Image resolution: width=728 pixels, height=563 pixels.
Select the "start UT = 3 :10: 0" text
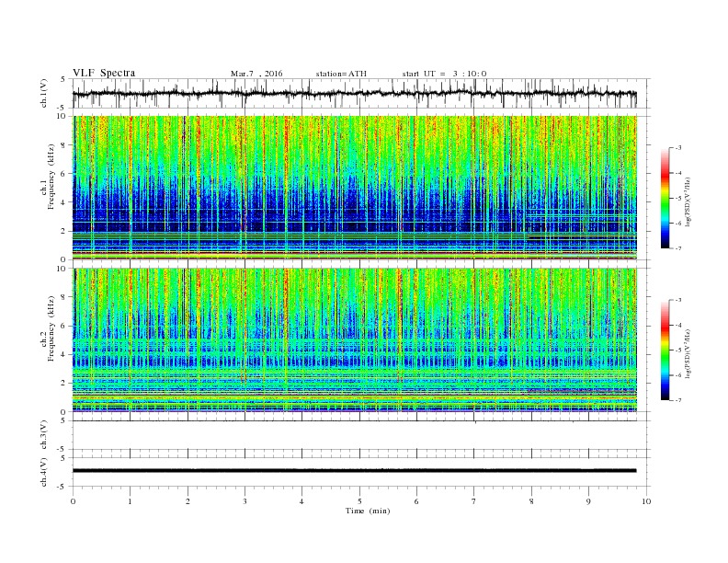coord(444,74)
